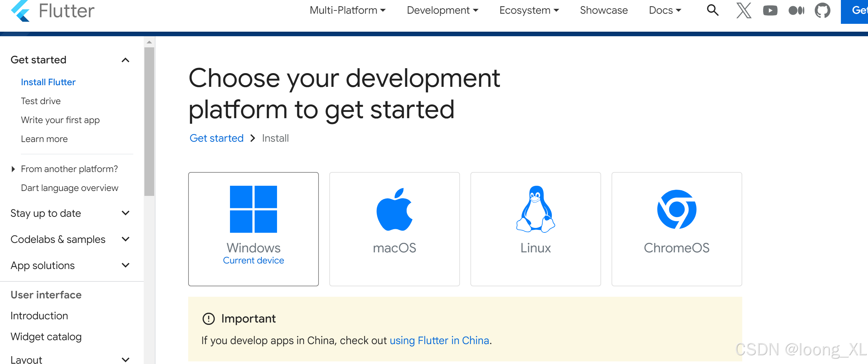868x364 pixels.
Task: Open the Docs dropdown menu
Action: [x=665, y=10]
